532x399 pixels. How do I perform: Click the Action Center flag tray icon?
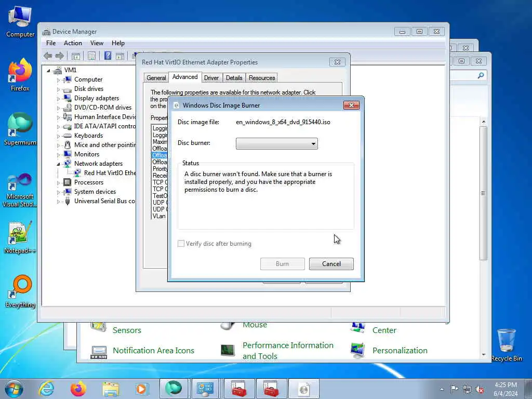coord(454,389)
